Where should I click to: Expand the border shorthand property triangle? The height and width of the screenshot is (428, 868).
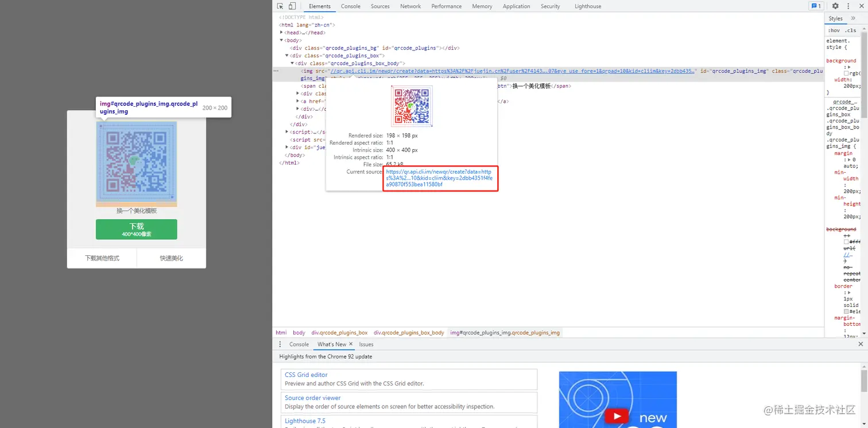coord(848,293)
